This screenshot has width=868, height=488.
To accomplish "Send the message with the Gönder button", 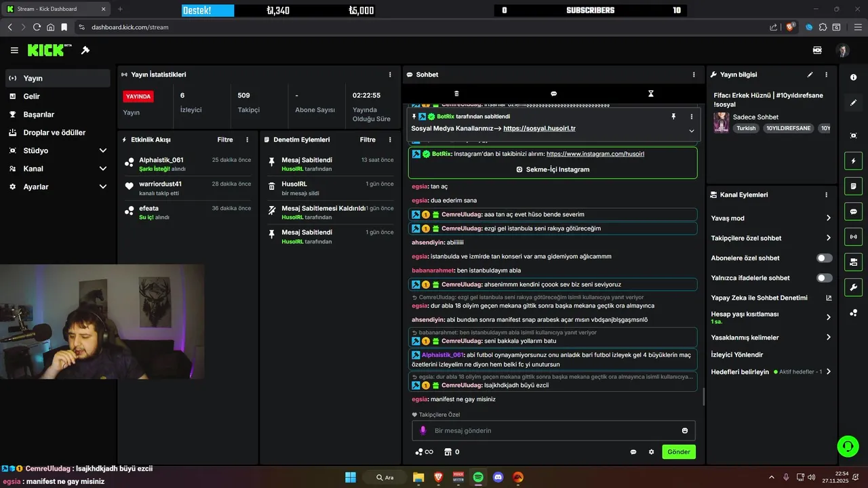I will click(679, 452).
